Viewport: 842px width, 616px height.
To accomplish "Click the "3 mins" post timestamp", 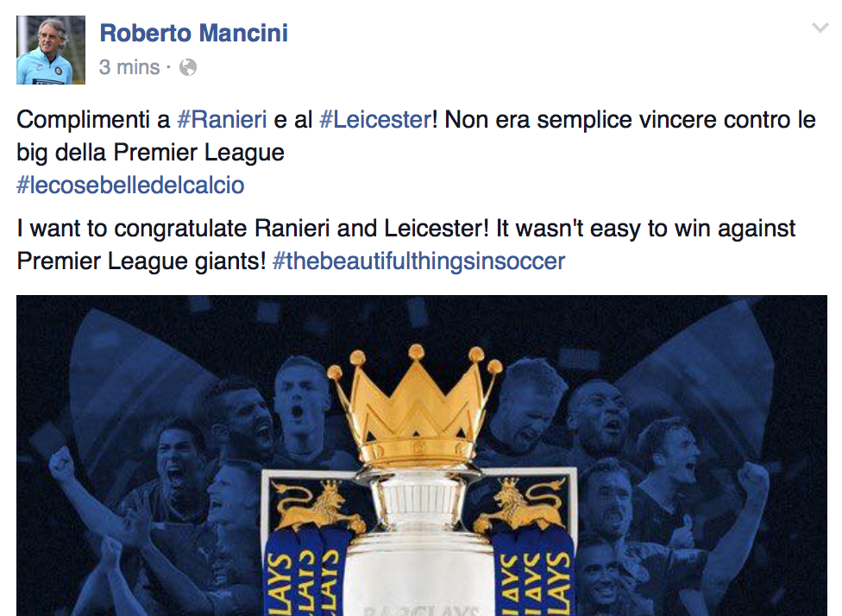I will pos(129,67).
